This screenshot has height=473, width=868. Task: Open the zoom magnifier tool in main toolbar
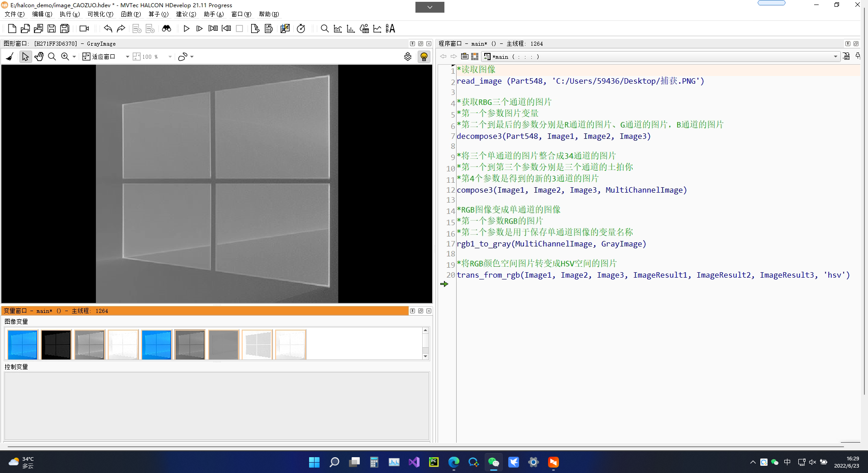click(x=324, y=28)
